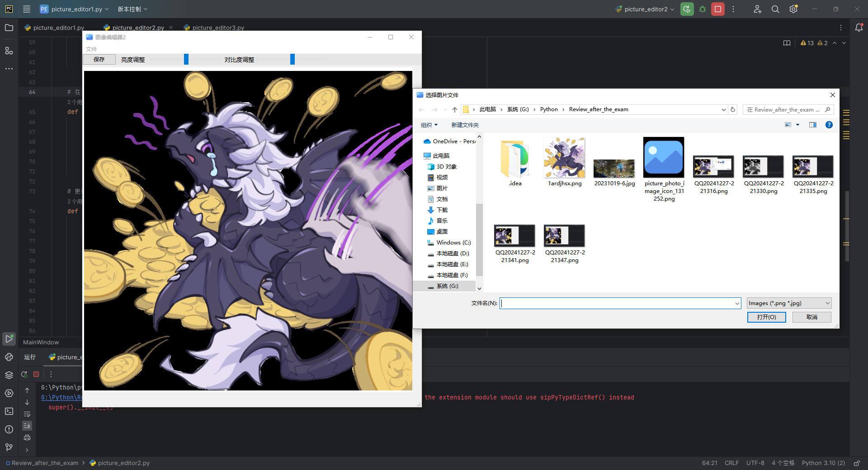The image size is (868, 470).
Task: Open PyCharm main hamburger menu
Action: (x=27, y=9)
